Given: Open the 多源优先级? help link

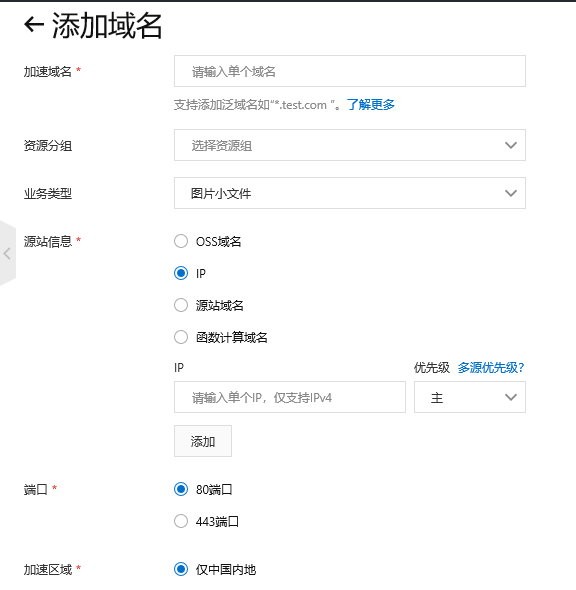Looking at the screenshot, I should point(491,368).
